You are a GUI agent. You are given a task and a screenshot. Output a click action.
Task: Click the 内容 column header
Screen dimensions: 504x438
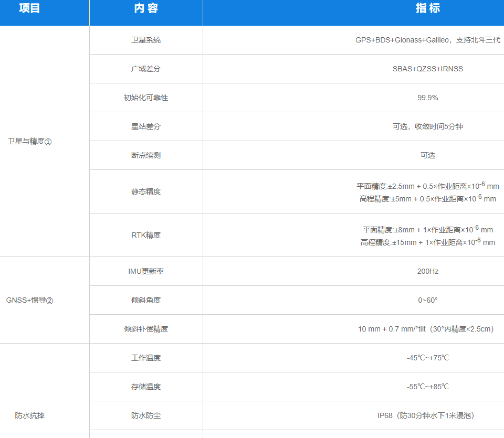click(x=146, y=8)
